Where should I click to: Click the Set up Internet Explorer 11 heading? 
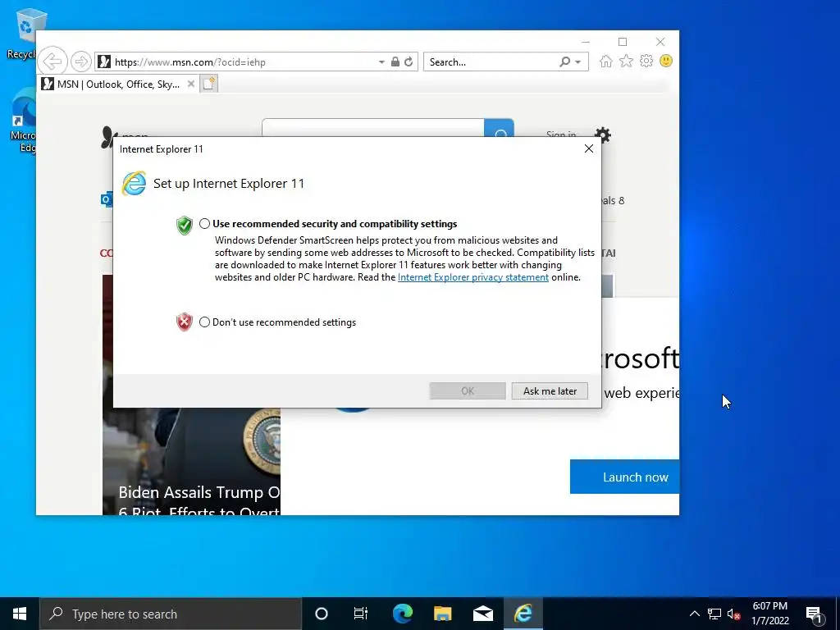point(229,184)
